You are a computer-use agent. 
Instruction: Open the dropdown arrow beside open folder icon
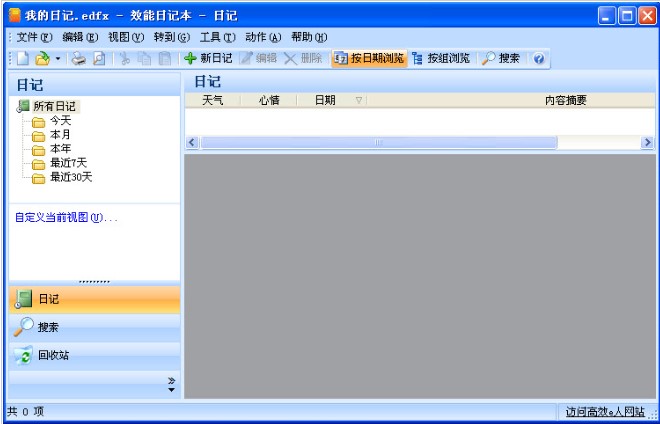click(x=58, y=59)
